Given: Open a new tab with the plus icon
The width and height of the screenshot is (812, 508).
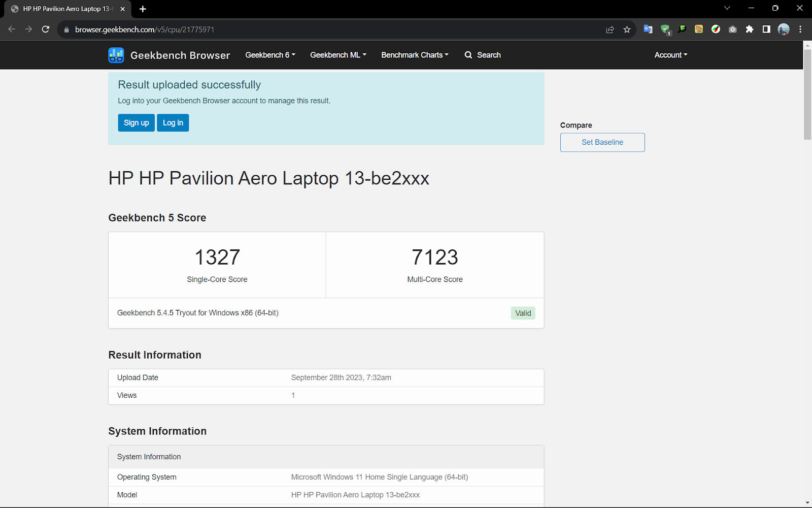Looking at the screenshot, I should (143, 9).
